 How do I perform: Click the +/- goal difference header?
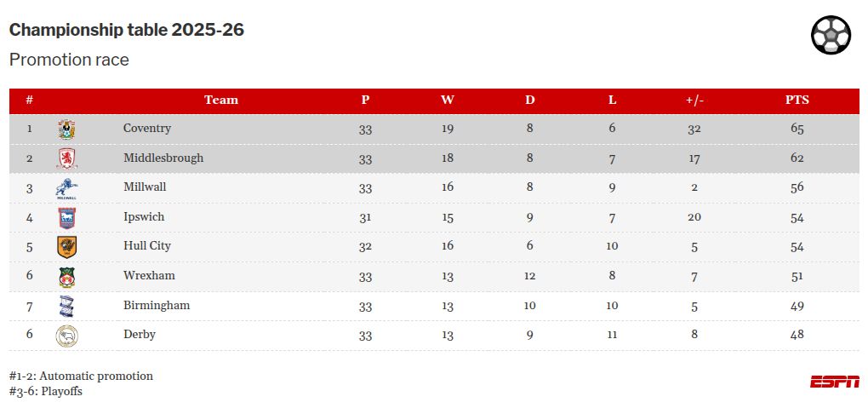tap(694, 100)
